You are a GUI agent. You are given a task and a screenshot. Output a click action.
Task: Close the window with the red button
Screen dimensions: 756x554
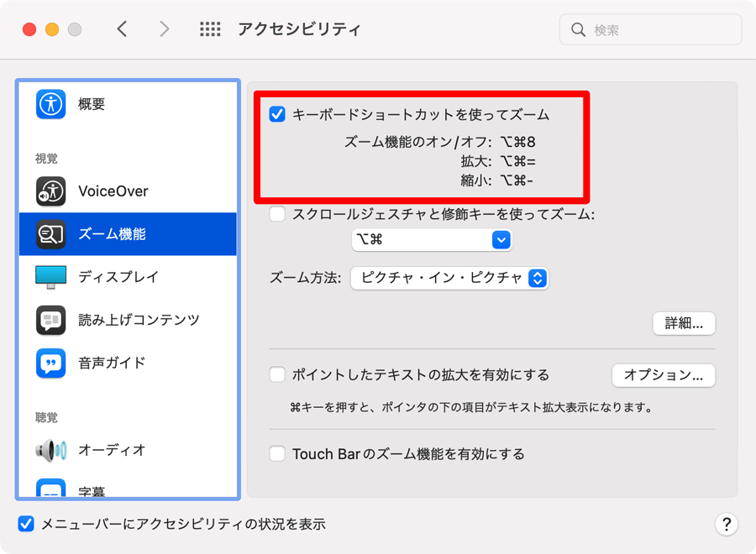click(x=29, y=29)
